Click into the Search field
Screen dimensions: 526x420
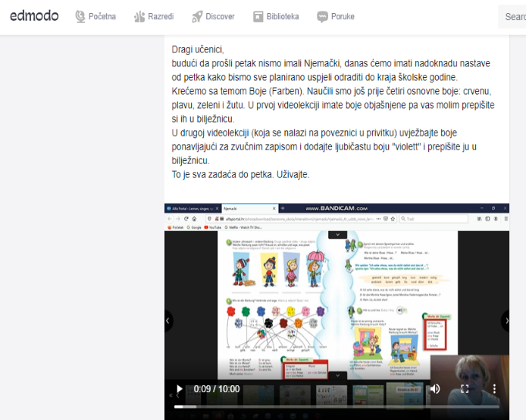pos(512,16)
